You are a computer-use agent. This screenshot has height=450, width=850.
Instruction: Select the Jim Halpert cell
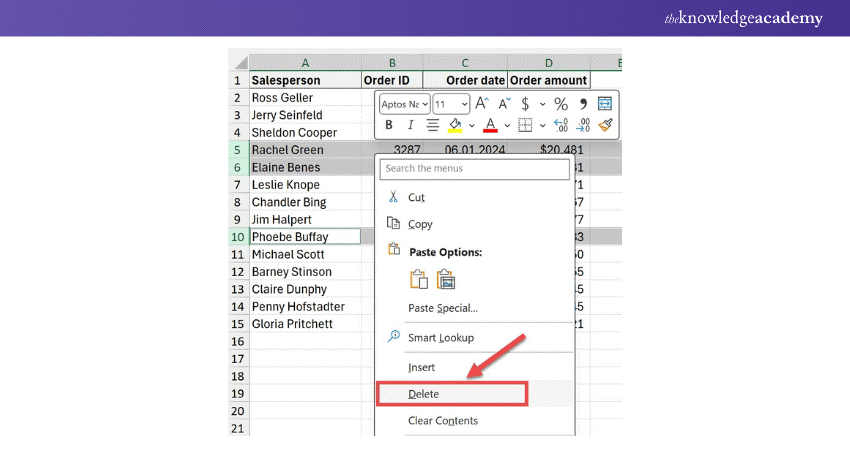coord(305,219)
